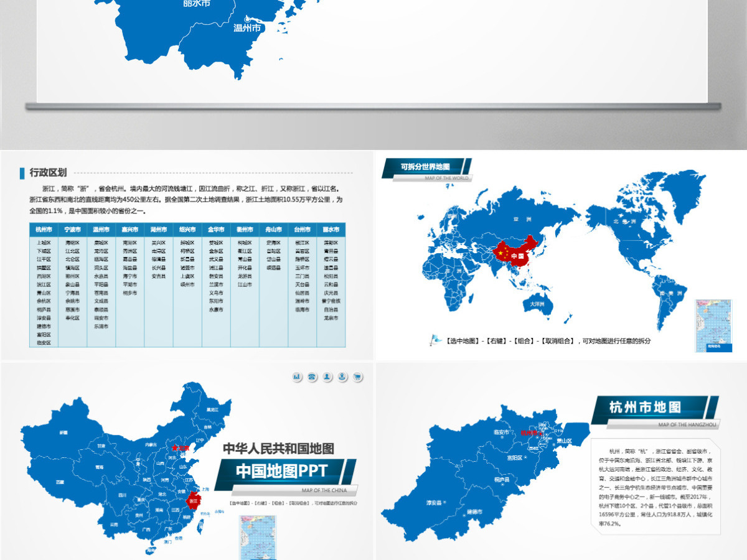Click the 西藏 label on China map
The width and height of the screenshot is (747, 560).
tap(59, 482)
